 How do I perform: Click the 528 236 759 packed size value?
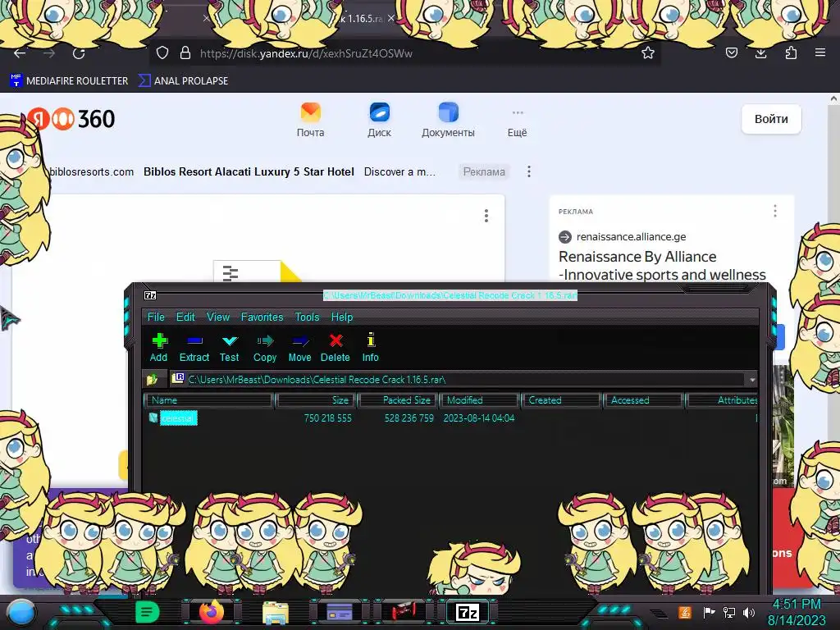pos(409,418)
